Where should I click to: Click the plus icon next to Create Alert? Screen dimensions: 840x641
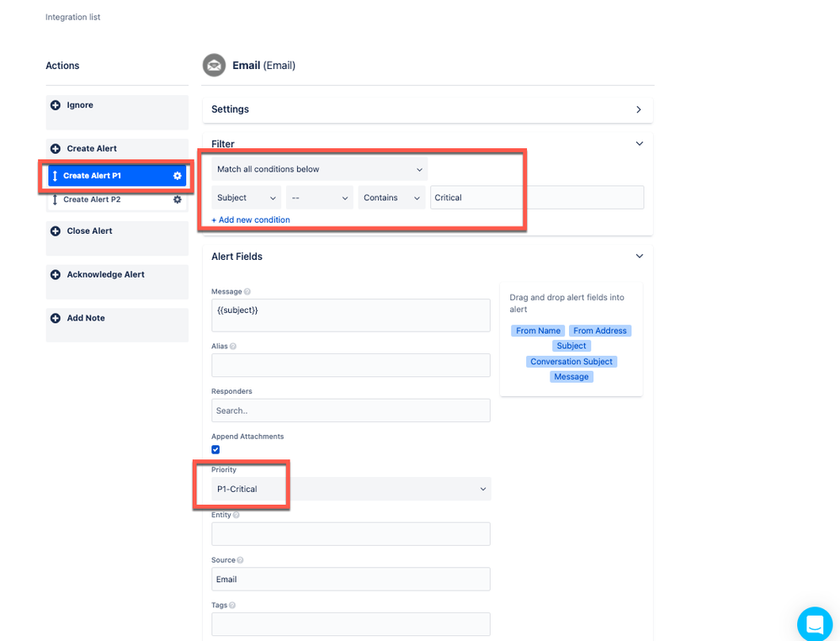tap(56, 148)
